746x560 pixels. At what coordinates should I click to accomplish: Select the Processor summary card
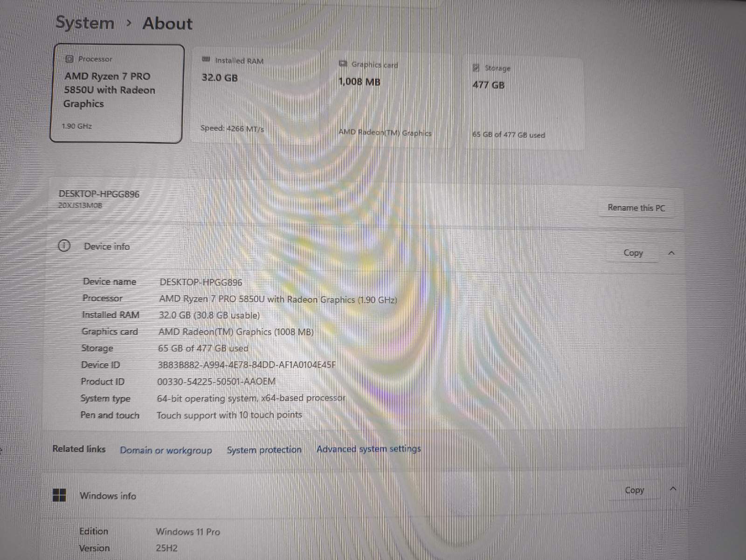(x=117, y=93)
